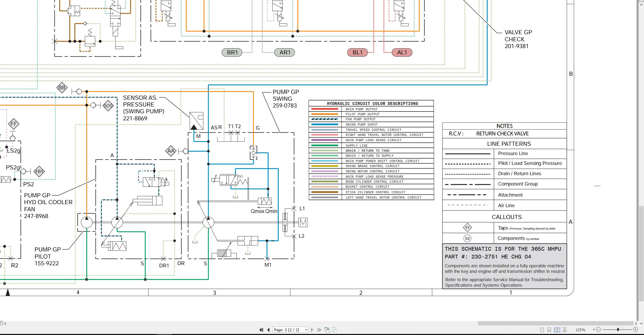Click the zoom in plus button
Image resolution: width=644 pixels, height=335 pixels.
coord(636,329)
